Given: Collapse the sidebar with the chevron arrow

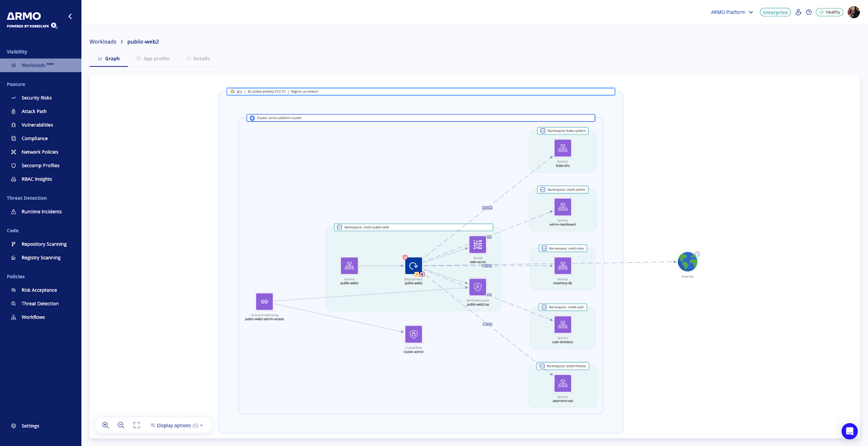Looking at the screenshot, I should (x=70, y=16).
